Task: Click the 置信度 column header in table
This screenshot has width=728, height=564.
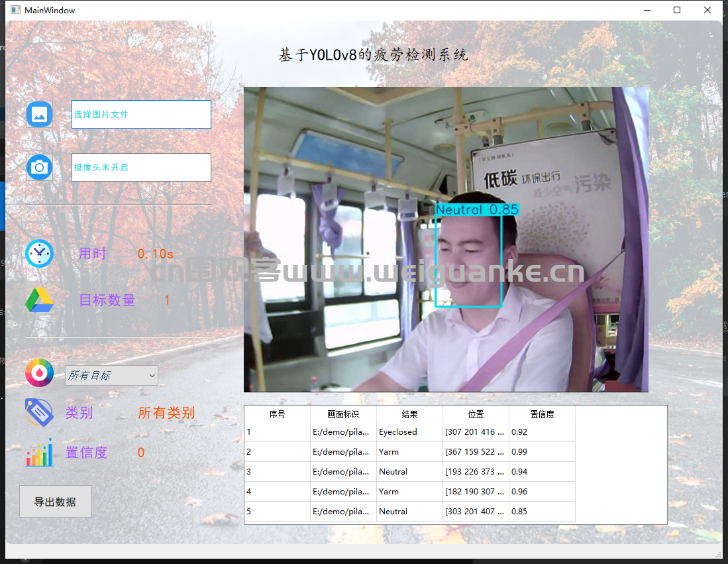Action: pyautogui.click(x=542, y=414)
